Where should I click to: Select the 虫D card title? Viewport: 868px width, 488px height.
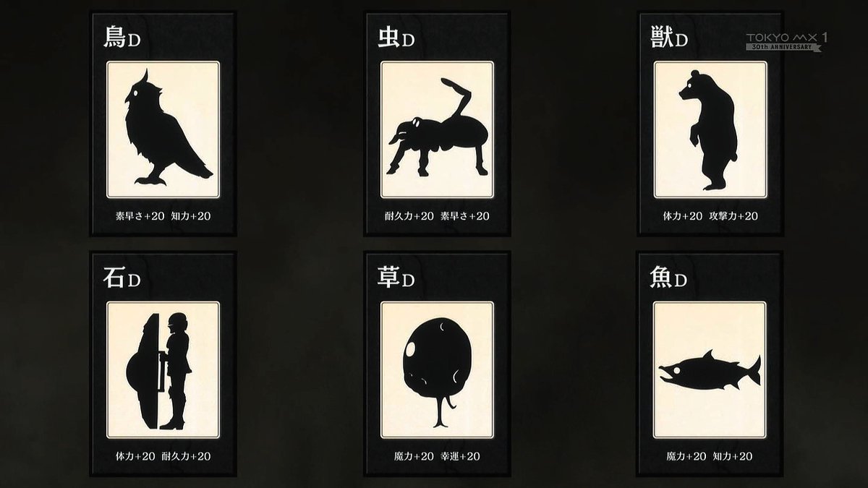tap(396, 39)
